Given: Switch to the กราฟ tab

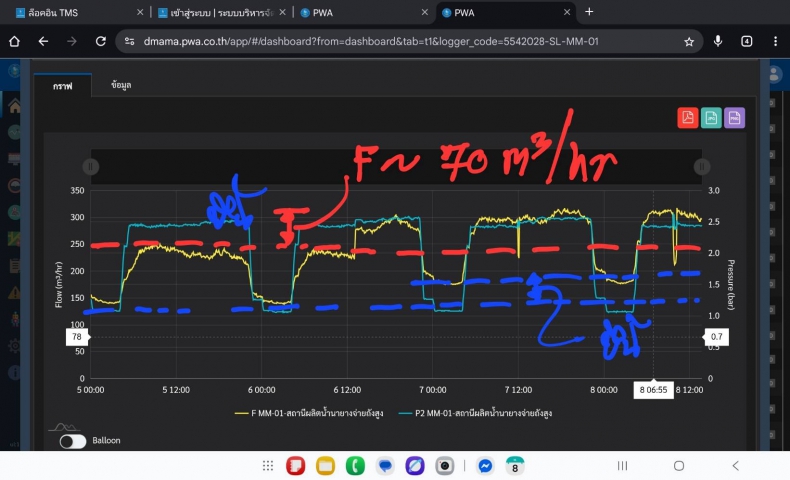Looking at the screenshot, I should click(x=63, y=86).
